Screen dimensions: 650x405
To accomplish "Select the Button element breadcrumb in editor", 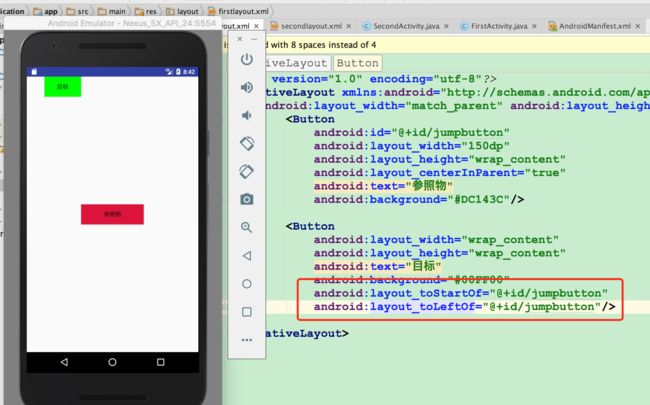I will [x=357, y=63].
